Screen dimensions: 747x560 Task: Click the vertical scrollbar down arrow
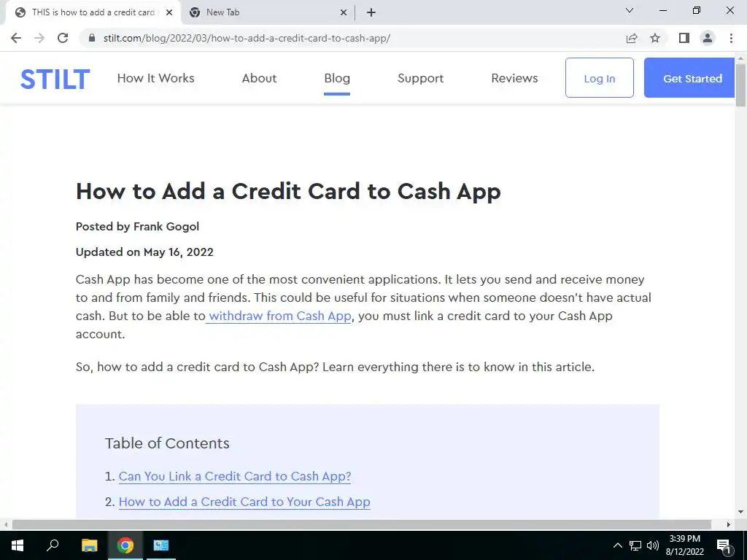(741, 513)
